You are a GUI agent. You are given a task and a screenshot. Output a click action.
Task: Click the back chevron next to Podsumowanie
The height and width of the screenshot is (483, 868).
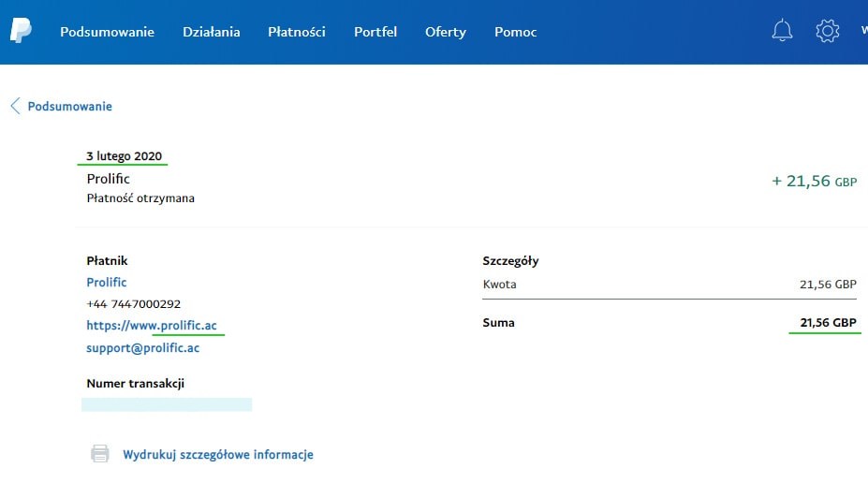click(16, 106)
